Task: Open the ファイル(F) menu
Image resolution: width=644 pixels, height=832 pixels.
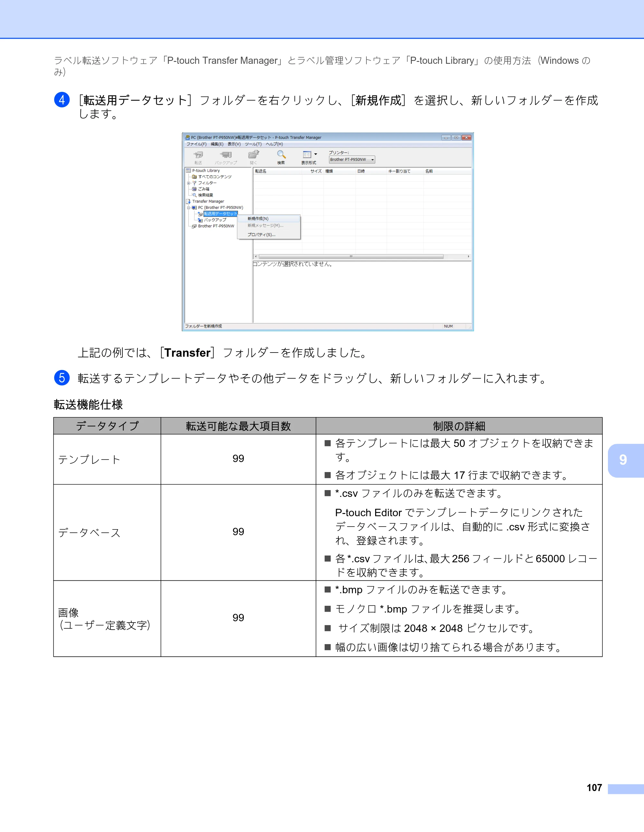Action: pyautogui.click(x=196, y=144)
